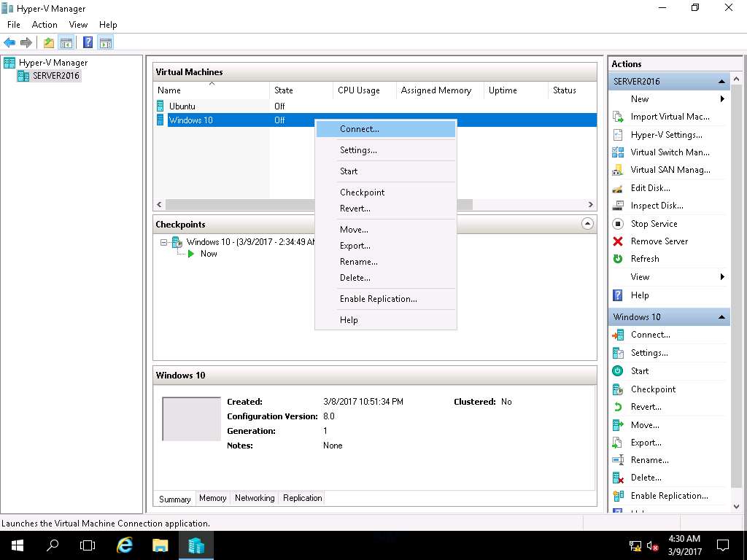Viewport: 747px width, 560px height.
Task: Click Edit Disk in Actions pane
Action: (x=650, y=188)
